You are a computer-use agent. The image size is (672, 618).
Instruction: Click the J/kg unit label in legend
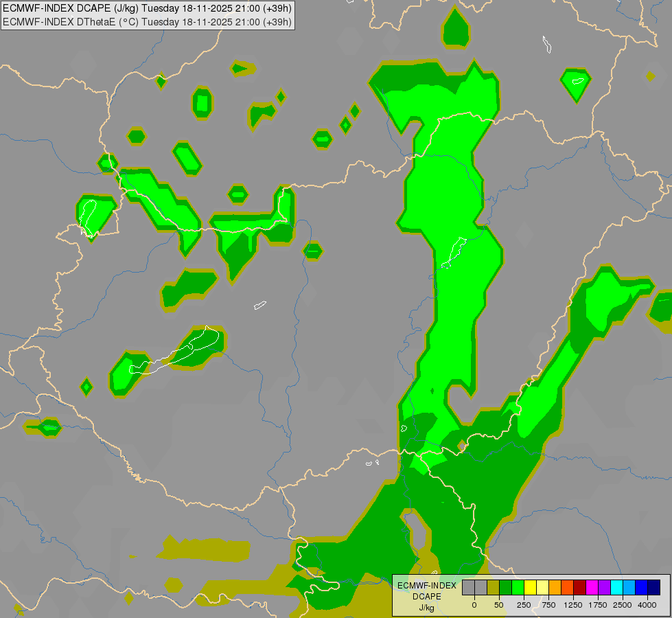(x=427, y=608)
